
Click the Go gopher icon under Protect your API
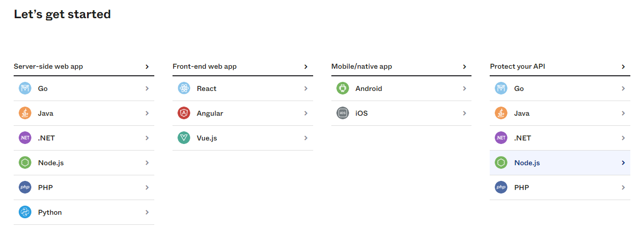(x=501, y=88)
